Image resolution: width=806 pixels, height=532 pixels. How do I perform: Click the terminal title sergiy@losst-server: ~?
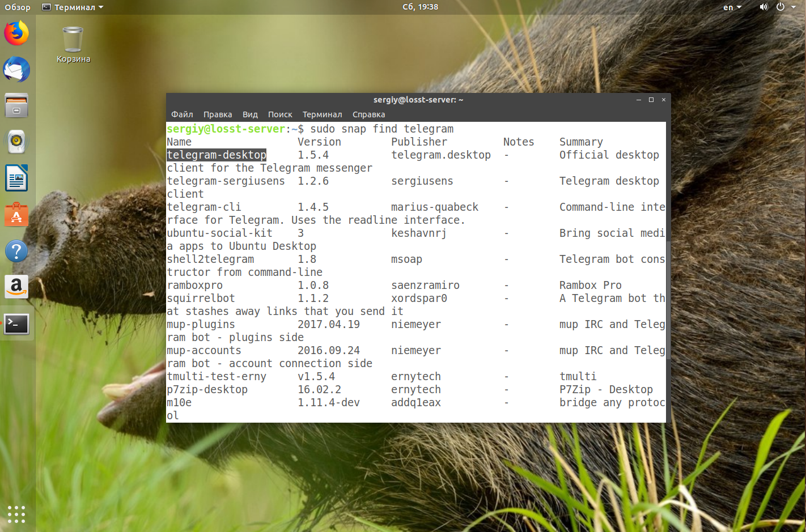[418, 100]
